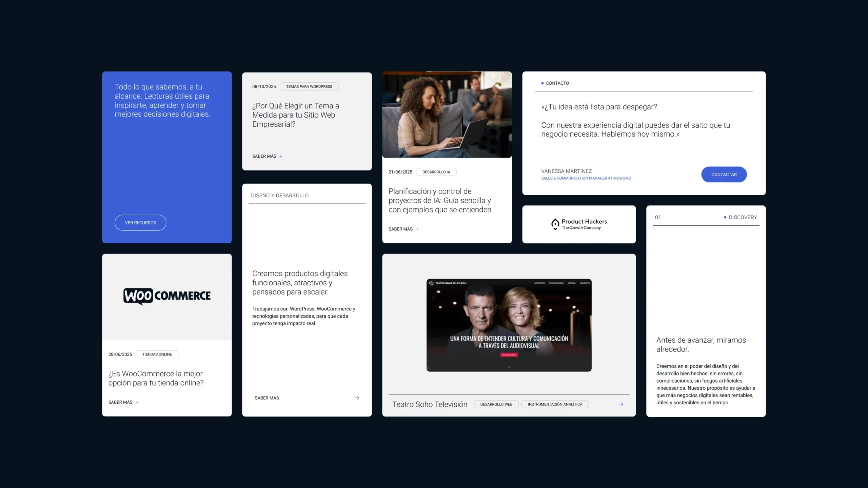
Task: Click the woman-with-laptop article photo
Action: [x=447, y=115]
